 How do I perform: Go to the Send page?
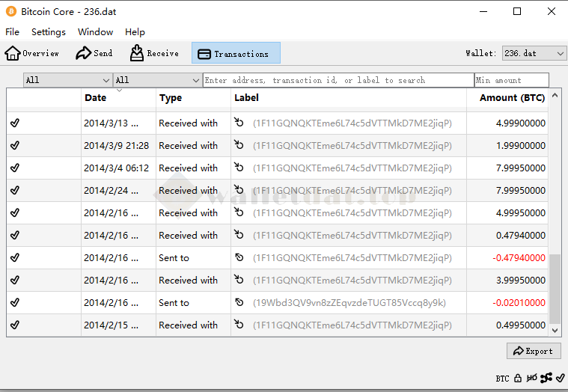coord(94,53)
